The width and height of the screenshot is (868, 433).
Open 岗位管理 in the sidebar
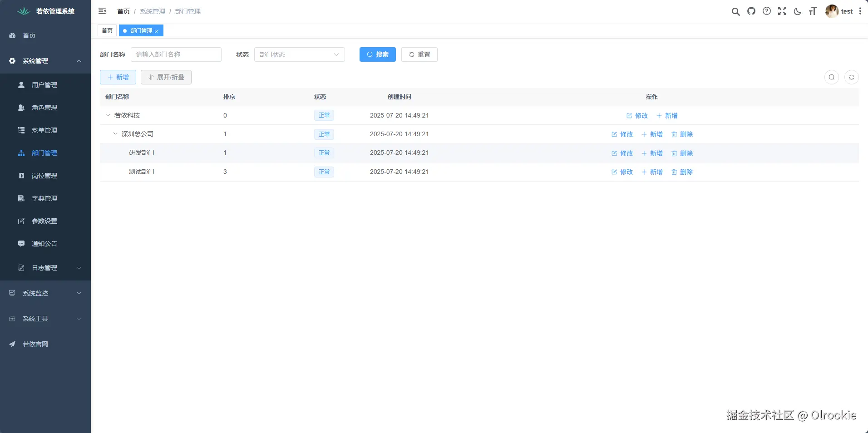(45, 176)
